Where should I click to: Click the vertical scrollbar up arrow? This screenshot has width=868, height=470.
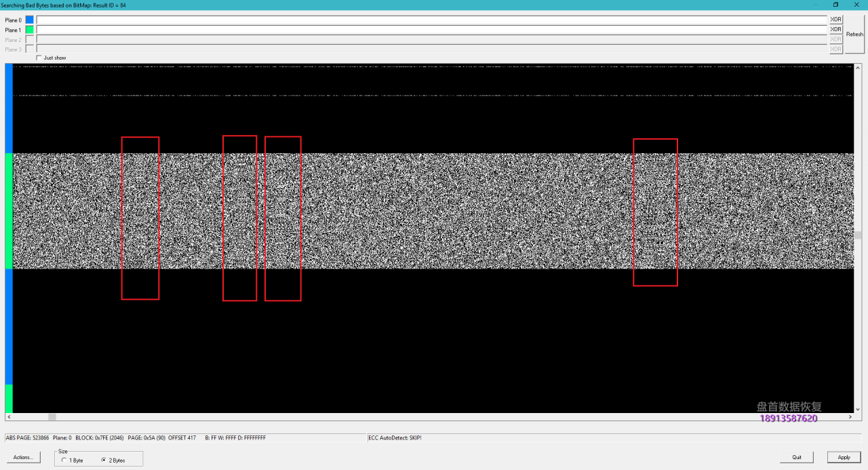point(858,68)
